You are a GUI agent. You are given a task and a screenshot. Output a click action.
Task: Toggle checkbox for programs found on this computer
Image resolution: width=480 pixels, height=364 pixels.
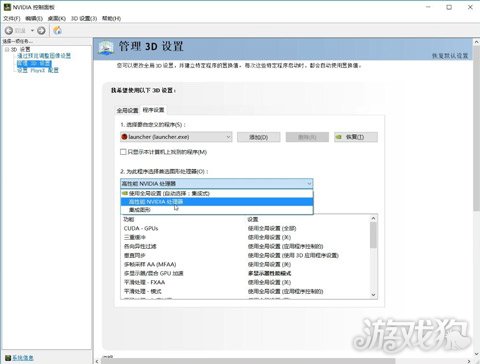(123, 152)
